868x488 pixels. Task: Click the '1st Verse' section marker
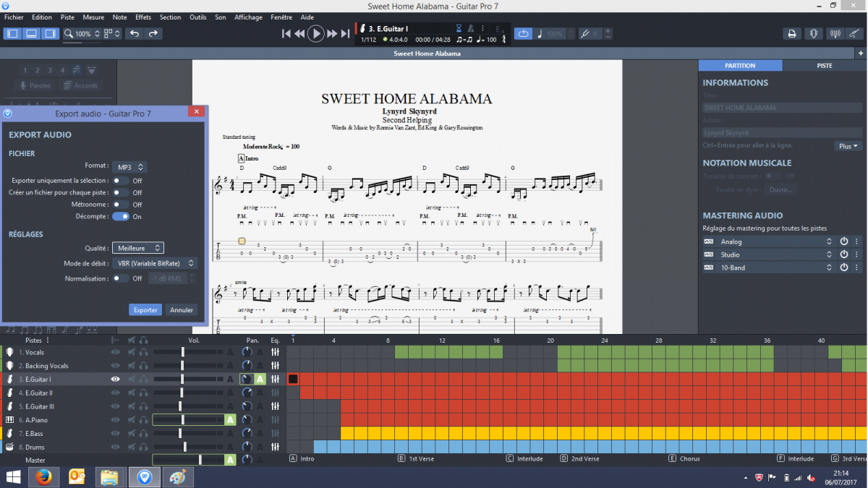[x=416, y=458]
